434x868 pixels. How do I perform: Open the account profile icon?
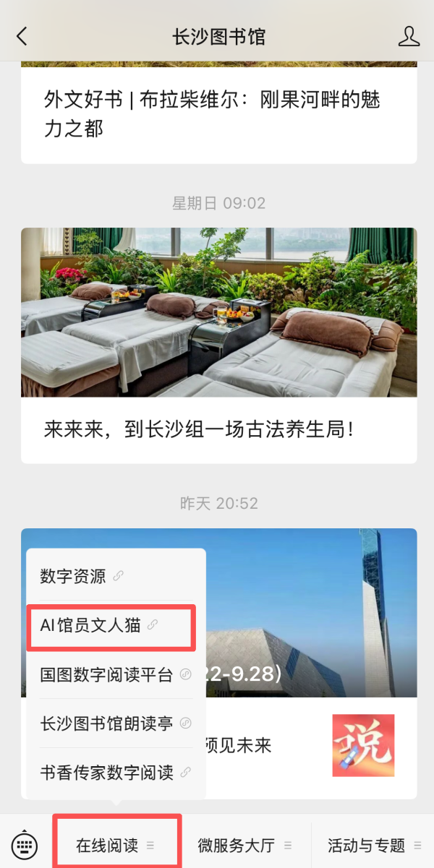coord(409,36)
